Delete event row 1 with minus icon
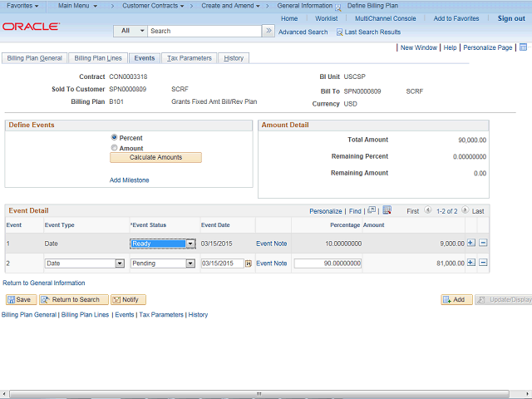The width and height of the screenshot is (532, 399). pos(483,243)
